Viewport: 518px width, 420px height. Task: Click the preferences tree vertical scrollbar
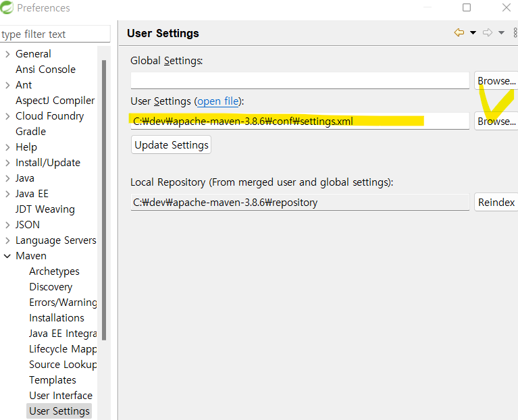tap(104, 200)
